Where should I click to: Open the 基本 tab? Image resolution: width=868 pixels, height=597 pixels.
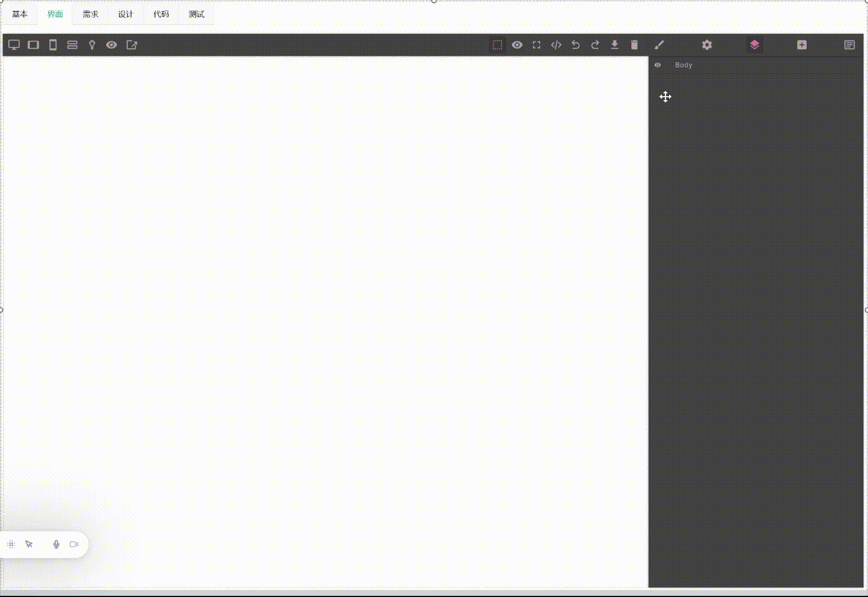tap(20, 14)
